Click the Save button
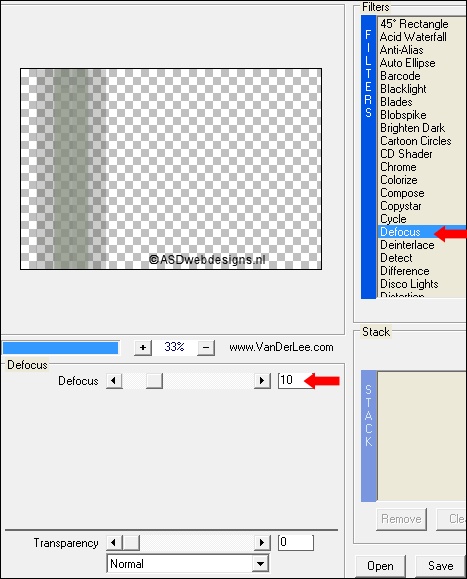Image resolution: width=467 pixels, height=579 pixels. (440, 566)
